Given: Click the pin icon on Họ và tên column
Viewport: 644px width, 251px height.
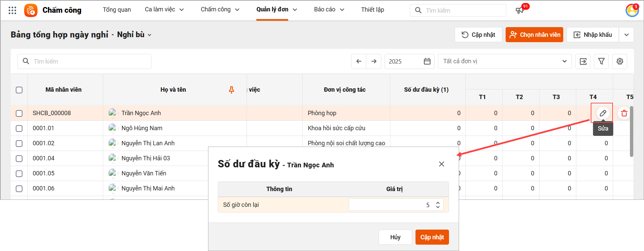Looking at the screenshot, I should [232, 90].
